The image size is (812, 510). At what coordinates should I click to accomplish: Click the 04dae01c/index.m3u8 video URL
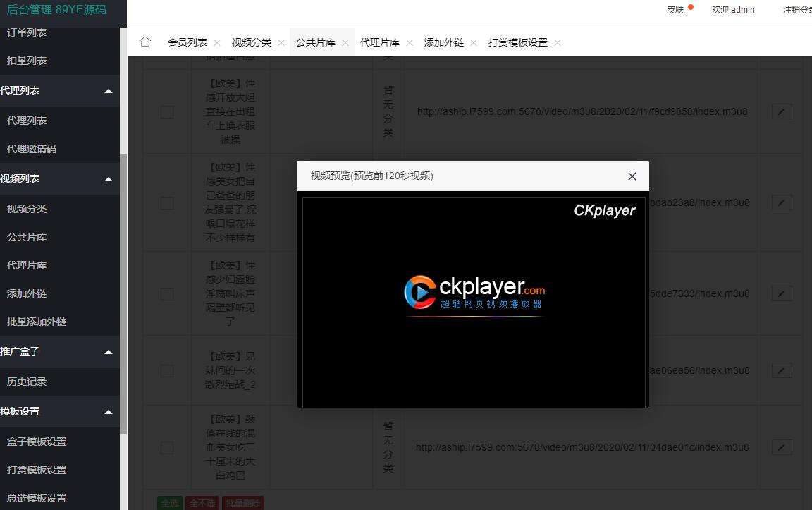point(582,447)
